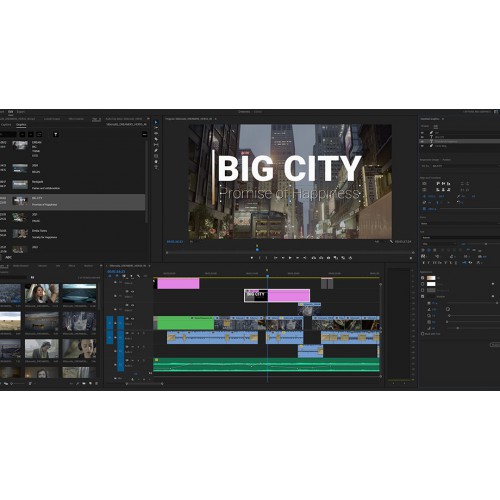500x500 pixels.
Task: Select the Pen tool
Action: (x=156, y=150)
